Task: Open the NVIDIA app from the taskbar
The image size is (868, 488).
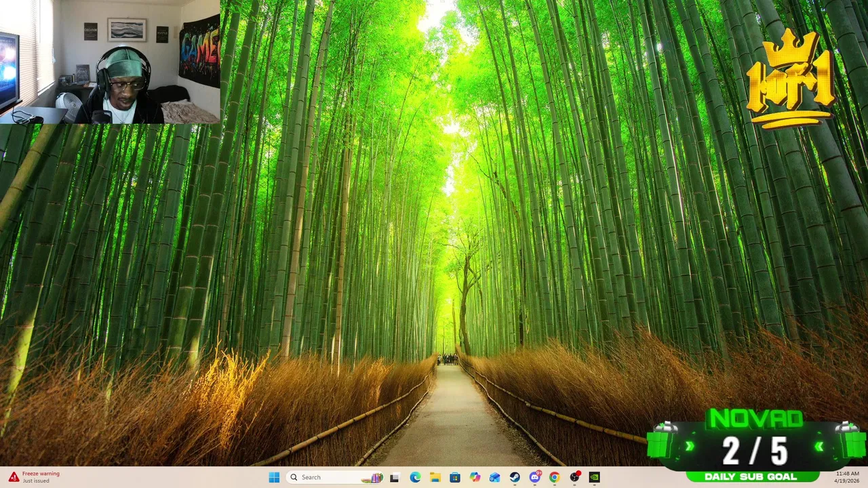Action: [x=595, y=477]
